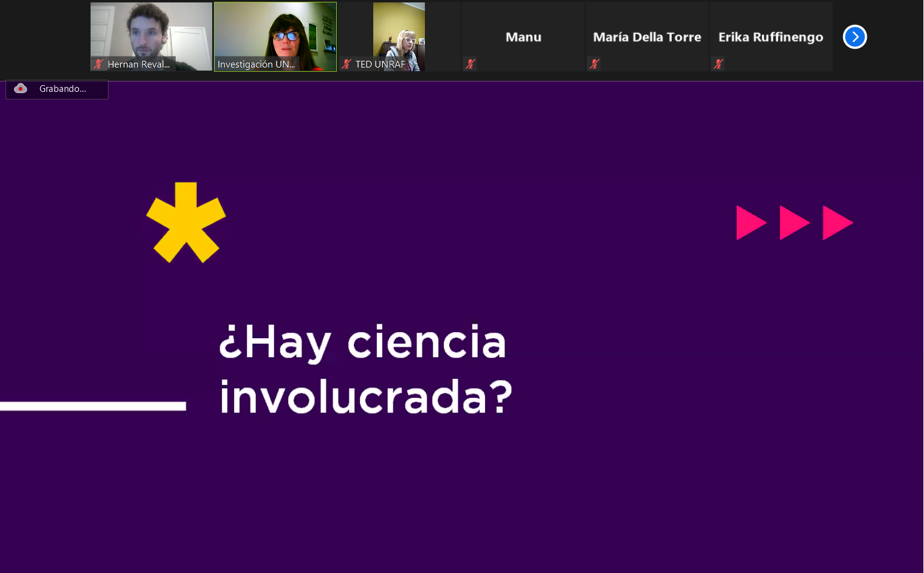Screen dimensions: 924x573
Task: Select TED UNRAF video thumbnail
Action: [399, 36]
